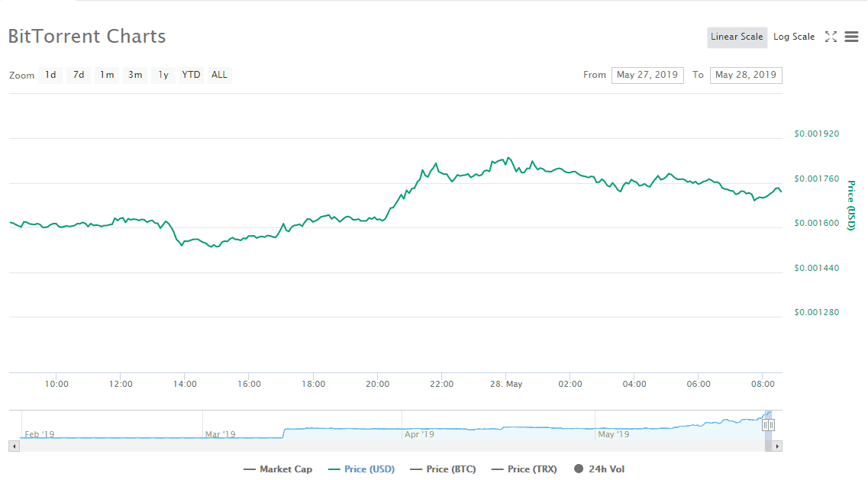Click the $0.001920 axis label
Image resolution: width=868 pixels, height=480 pixels.
(x=817, y=134)
